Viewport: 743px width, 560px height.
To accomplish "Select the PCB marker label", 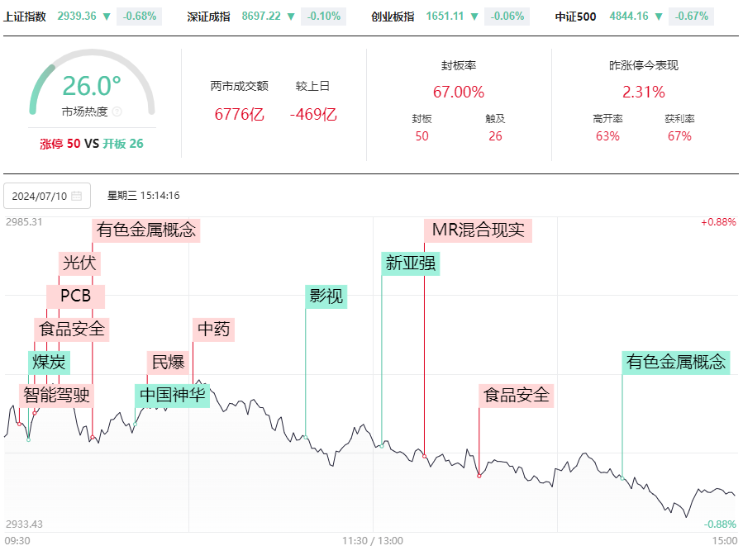I will 75,297.
